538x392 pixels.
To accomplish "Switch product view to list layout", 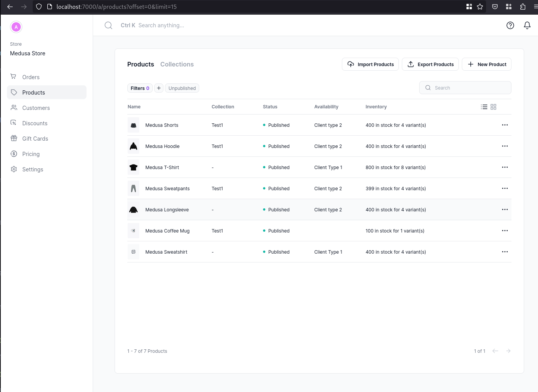I will click(484, 106).
